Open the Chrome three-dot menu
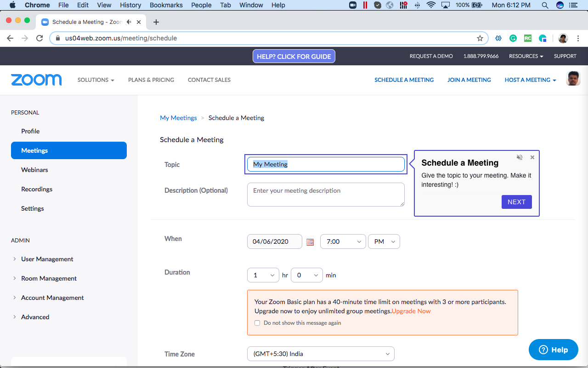Screen dimensions: 588x368 [578, 38]
